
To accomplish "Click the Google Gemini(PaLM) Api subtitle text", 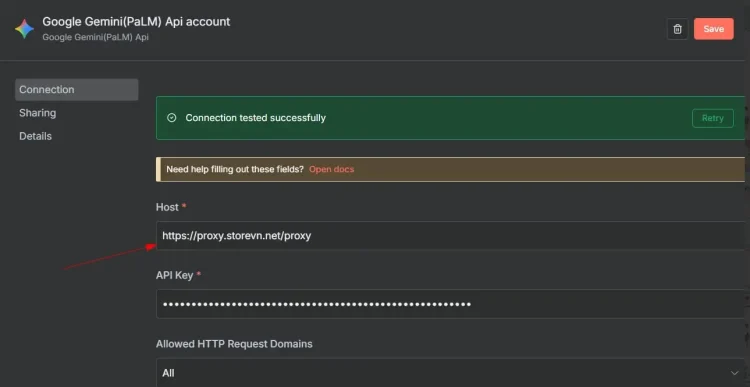I will (95, 37).
